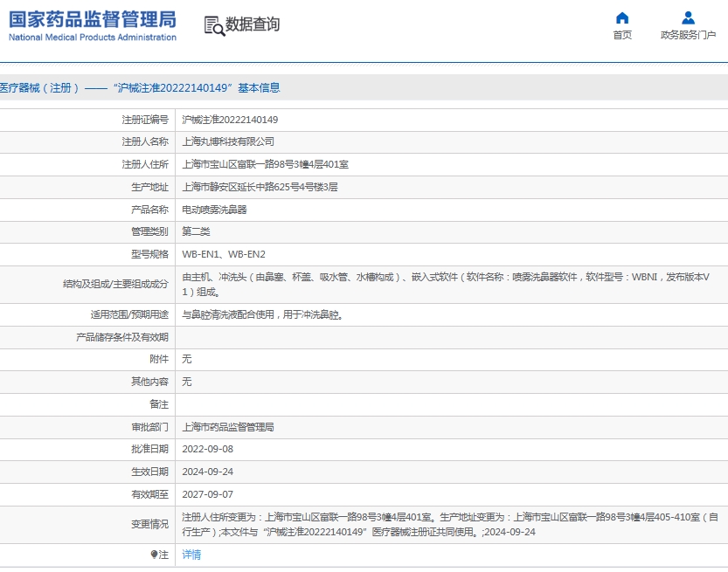Click registrant address 富联一路98号3幢4层401室 value

pyautogui.click(x=265, y=164)
